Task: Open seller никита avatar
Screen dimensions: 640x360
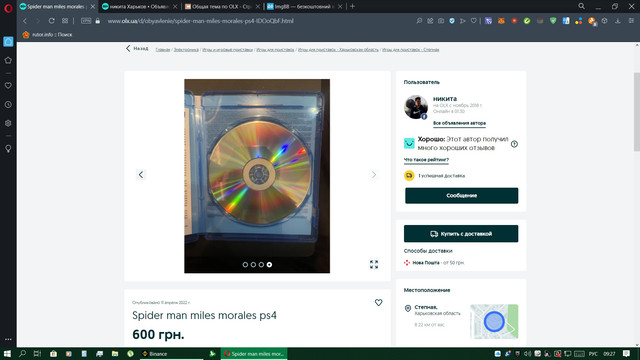Action: point(416,107)
